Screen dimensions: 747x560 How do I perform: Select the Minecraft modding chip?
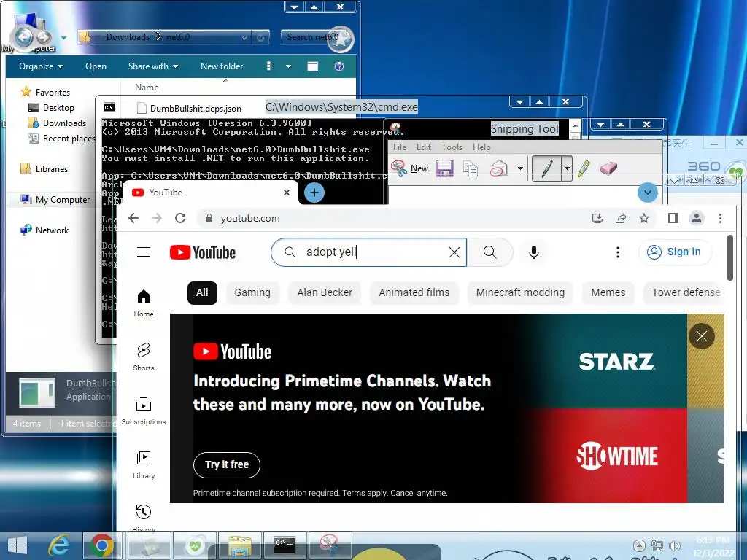(520, 292)
